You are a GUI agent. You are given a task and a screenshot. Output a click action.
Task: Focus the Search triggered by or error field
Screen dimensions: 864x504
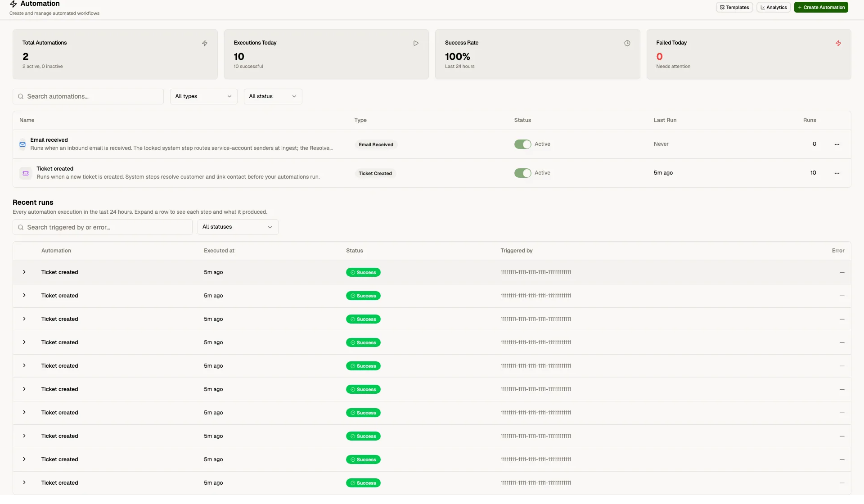click(x=103, y=227)
